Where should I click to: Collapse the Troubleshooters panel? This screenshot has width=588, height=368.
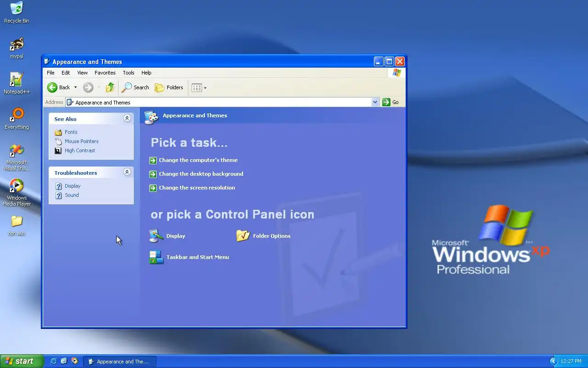pyautogui.click(x=127, y=172)
